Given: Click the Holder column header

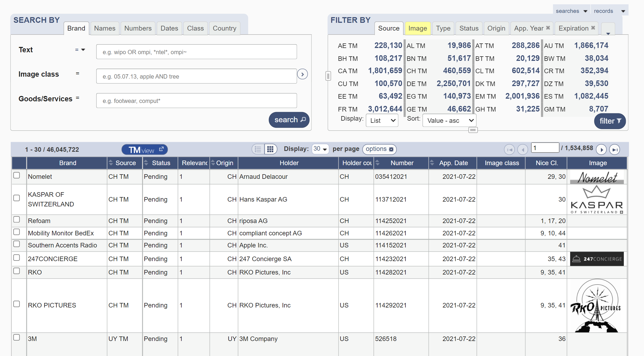Looking at the screenshot, I should pyautogui.click(x=289, y=163).
